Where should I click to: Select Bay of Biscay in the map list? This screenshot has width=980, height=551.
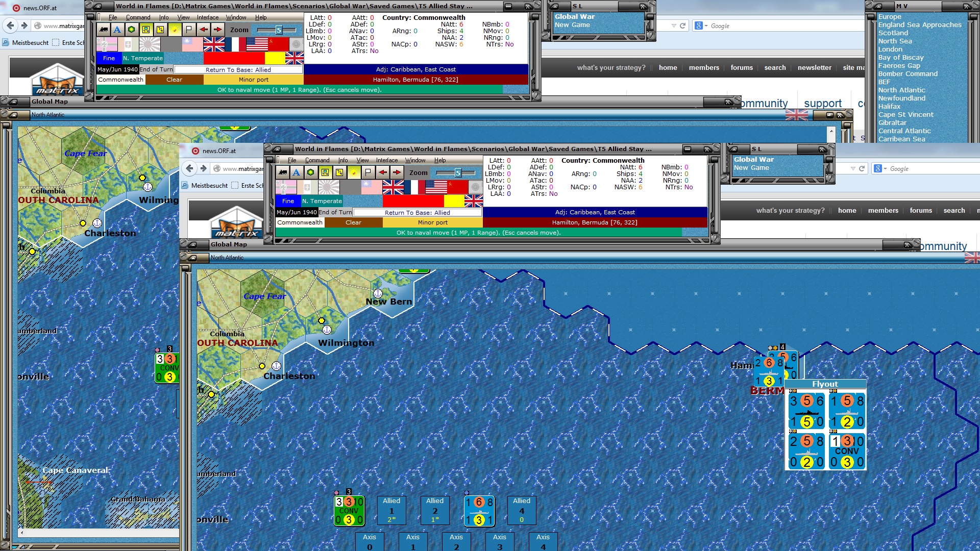[901, 57]
